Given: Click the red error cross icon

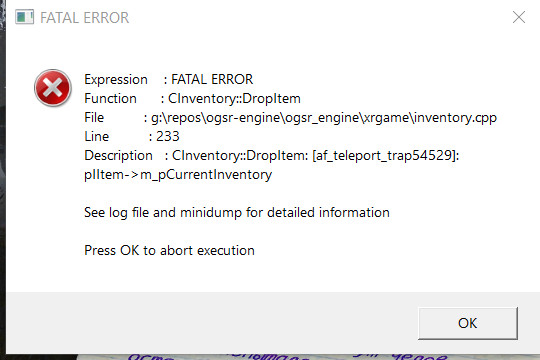Looking at the screenshot, I should tap(53, 88).
